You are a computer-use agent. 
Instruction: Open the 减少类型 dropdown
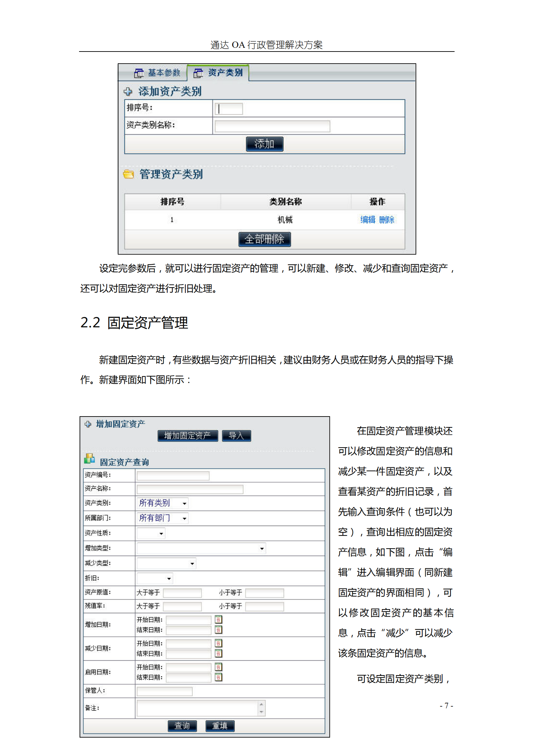tap(166, 563)
